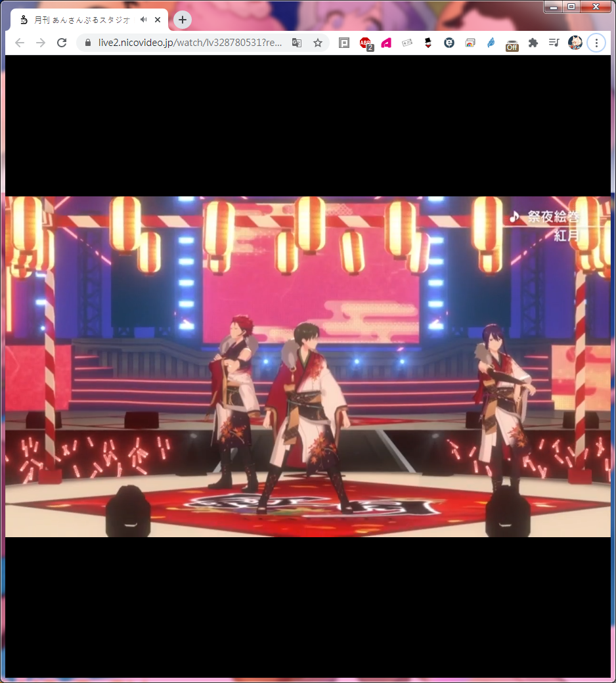The image size is (616, 683).
Task: Open the pink letter A extension icon
Action: [x=386, y=43]
